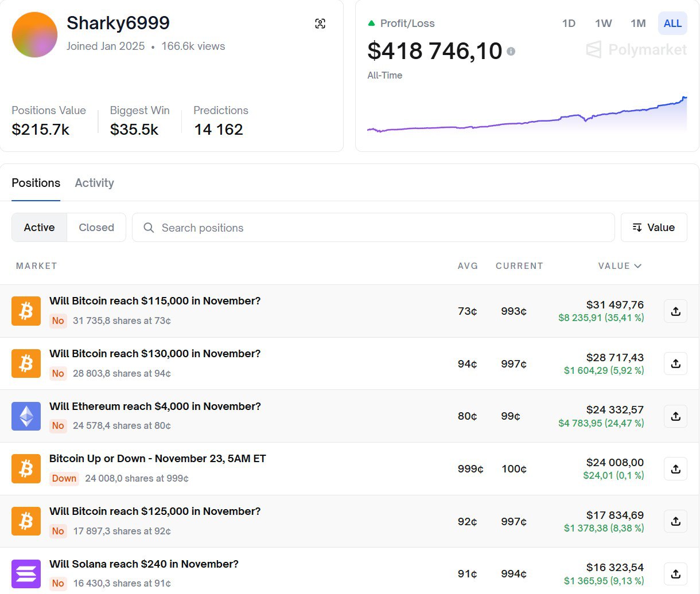Switch to Closed positions
The image size is (700, 594).
[96, 228]
